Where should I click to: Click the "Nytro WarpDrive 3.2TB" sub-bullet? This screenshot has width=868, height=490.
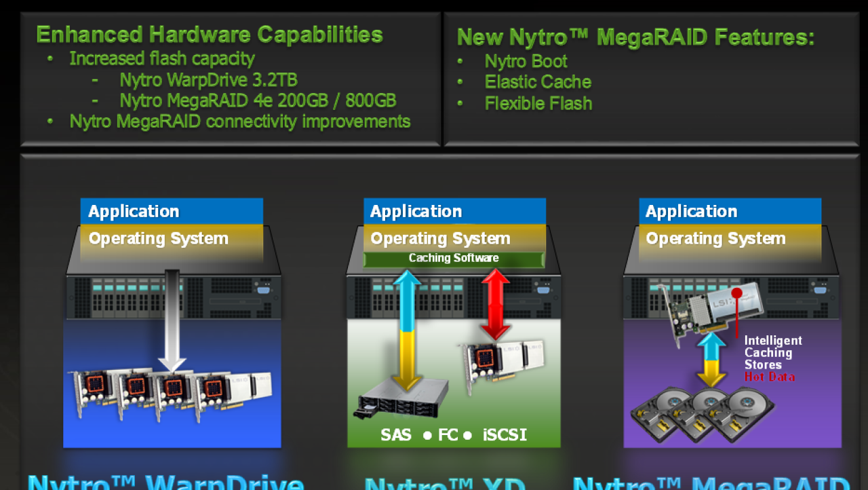click(209, 79)
